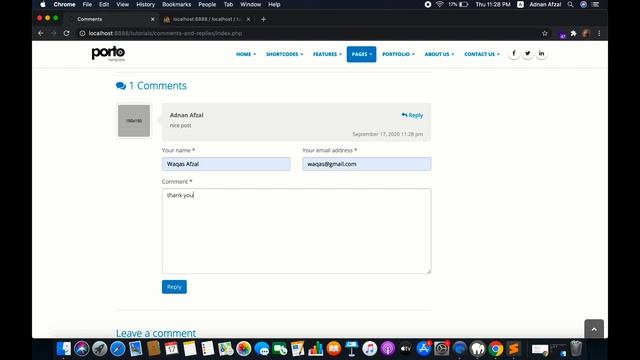Open Safari from the dock
640x360 pixels.
118,349
